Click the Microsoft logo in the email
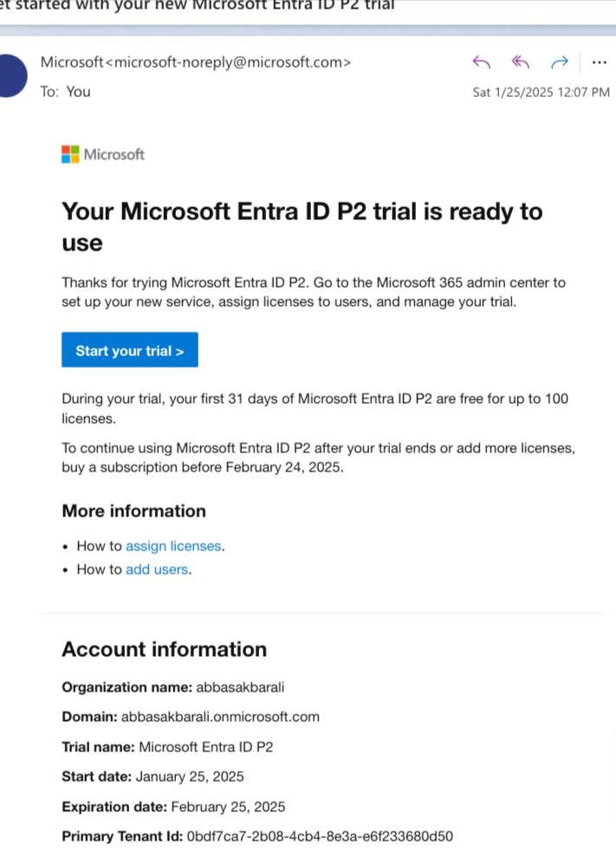 click(103, 154)
